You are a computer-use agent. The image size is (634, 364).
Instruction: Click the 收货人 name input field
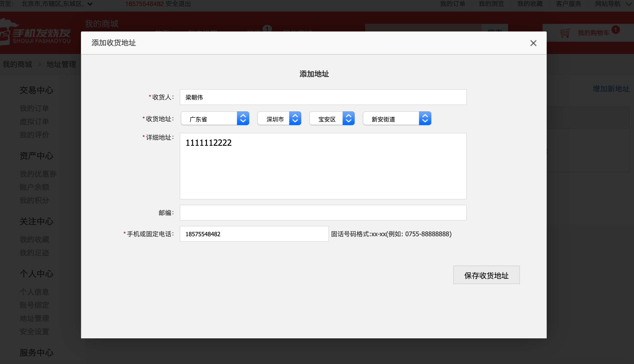tap(323, 97)
